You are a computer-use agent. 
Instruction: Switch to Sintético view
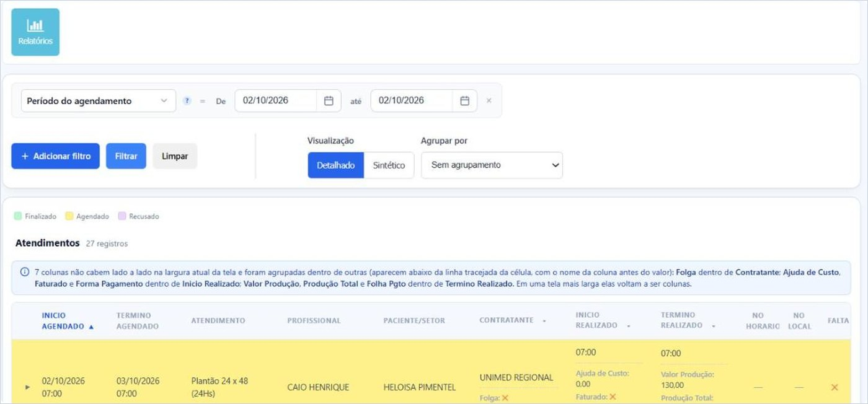(x=389, y=165)
